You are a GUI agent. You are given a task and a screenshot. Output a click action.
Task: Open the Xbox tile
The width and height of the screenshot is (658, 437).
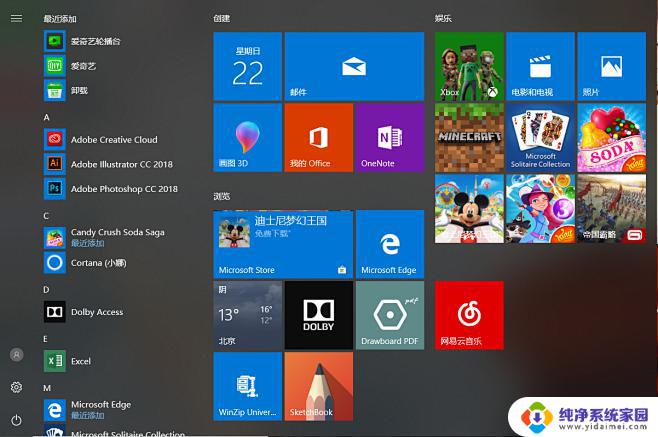pos(469,66)
